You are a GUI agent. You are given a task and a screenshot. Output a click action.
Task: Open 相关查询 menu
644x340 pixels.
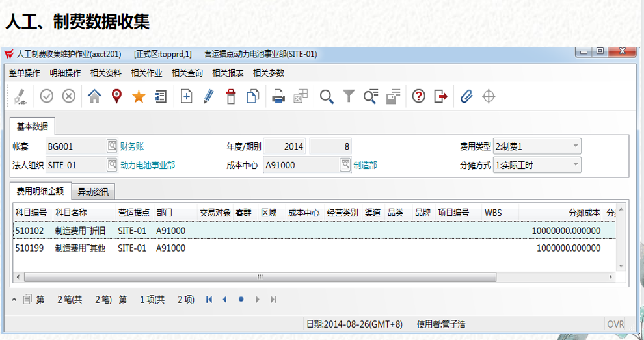point(187,73)
